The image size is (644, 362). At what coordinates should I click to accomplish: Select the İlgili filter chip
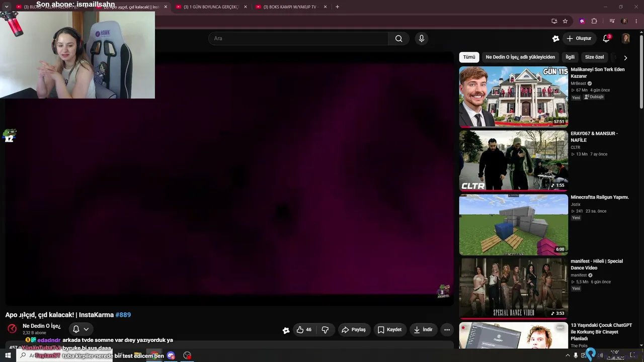(570, 57)
